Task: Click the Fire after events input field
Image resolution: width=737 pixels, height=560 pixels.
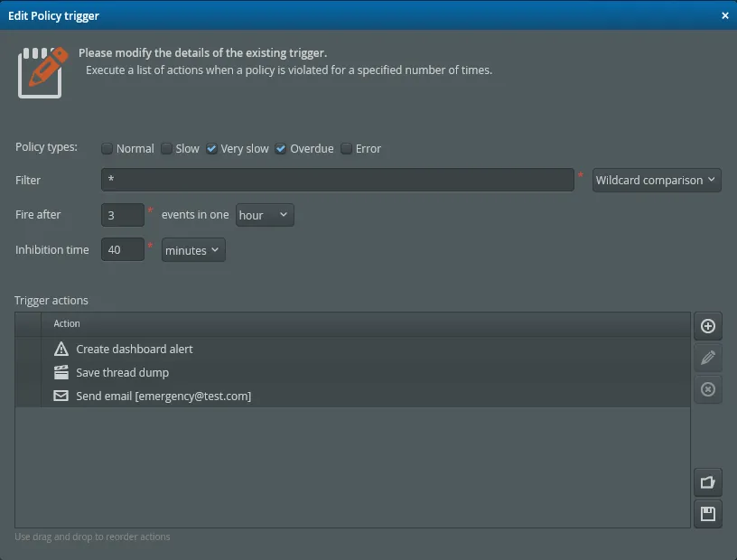Action: point(122,215)
